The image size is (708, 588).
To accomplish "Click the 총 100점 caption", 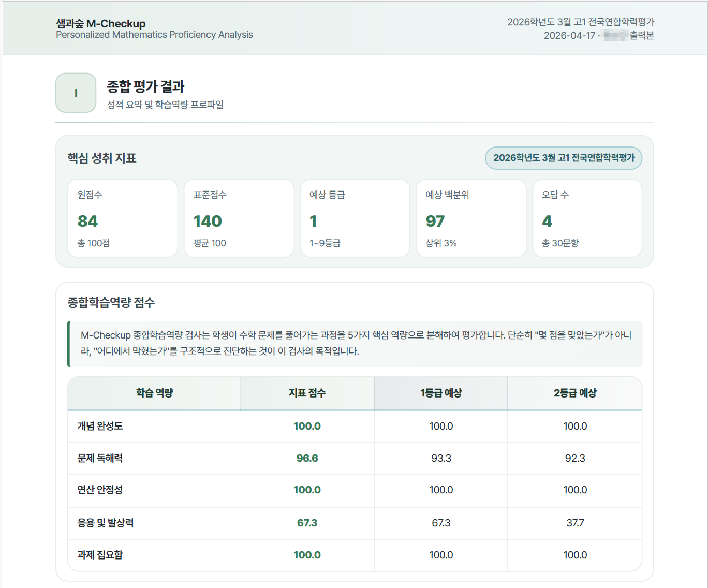I will coord(94,243).
